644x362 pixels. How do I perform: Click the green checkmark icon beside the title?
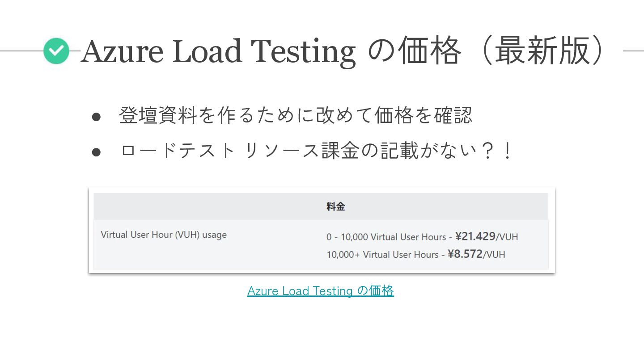tap(56, 51)
